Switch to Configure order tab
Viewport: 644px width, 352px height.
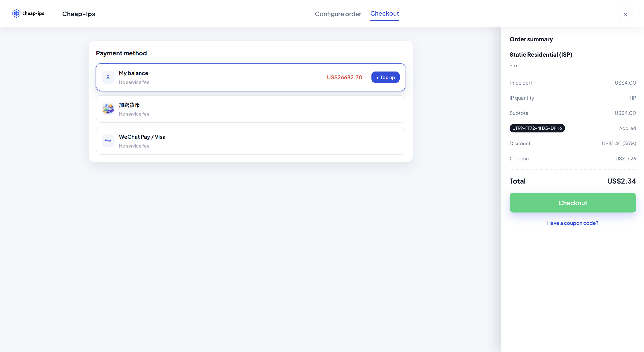(x=338, y=14)
